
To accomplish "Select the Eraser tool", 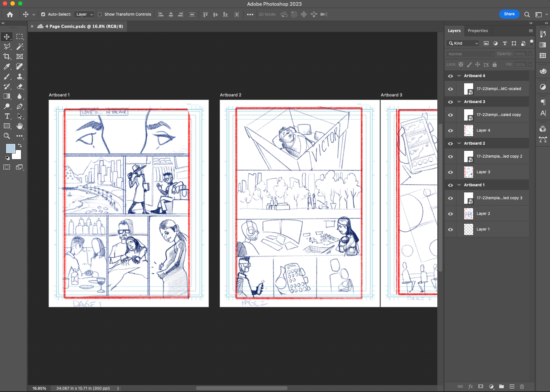I will pyautogui.click(x=20, y=86).
